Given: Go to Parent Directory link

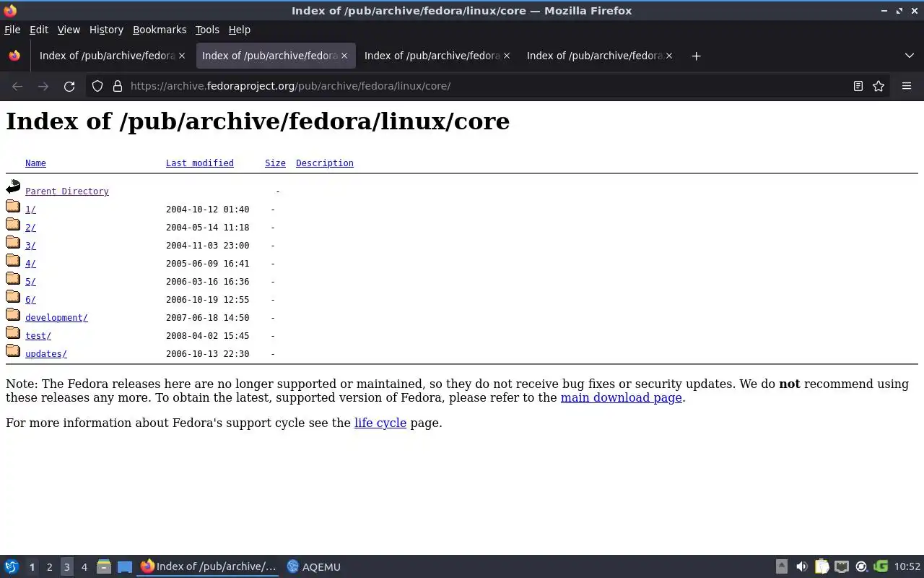Looking at the screenshot, I should [67, 191].
